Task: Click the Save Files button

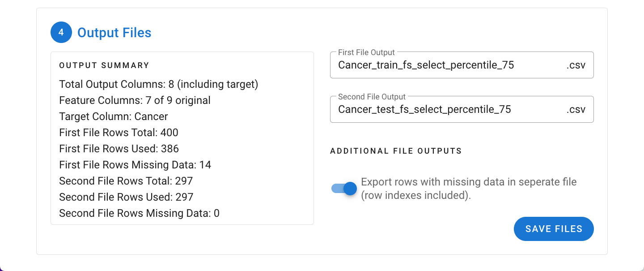Action: 554,229
